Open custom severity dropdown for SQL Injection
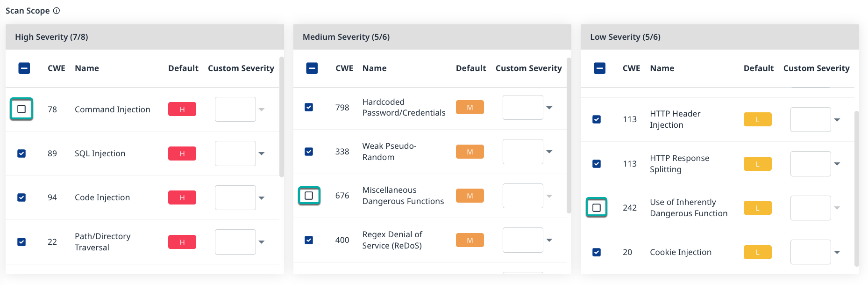 pyautogui.click(x=262, y=153)
